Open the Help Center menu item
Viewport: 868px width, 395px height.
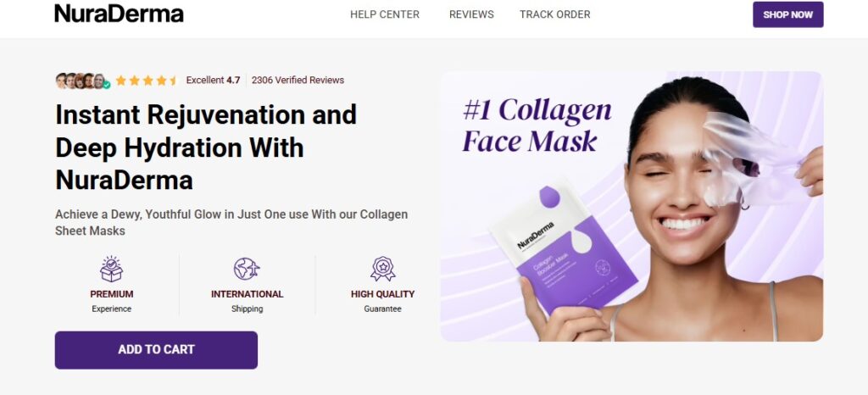[385, 14]
